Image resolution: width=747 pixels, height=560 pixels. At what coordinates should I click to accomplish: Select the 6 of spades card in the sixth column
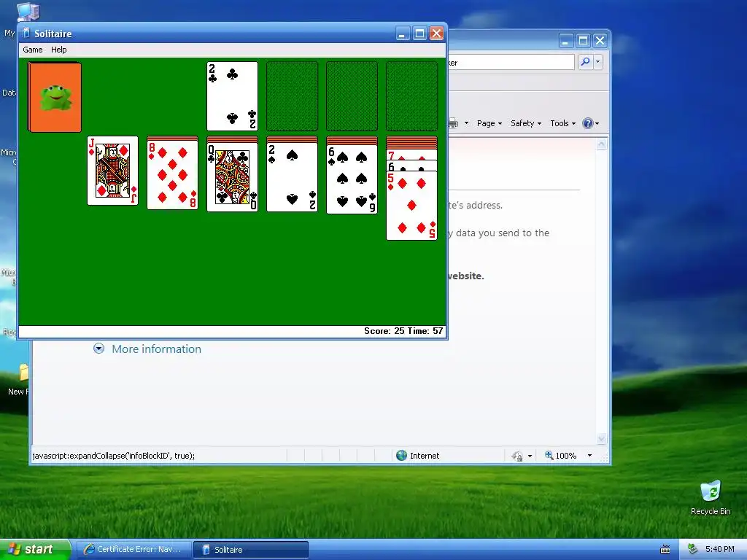click(x=352, y=179)
